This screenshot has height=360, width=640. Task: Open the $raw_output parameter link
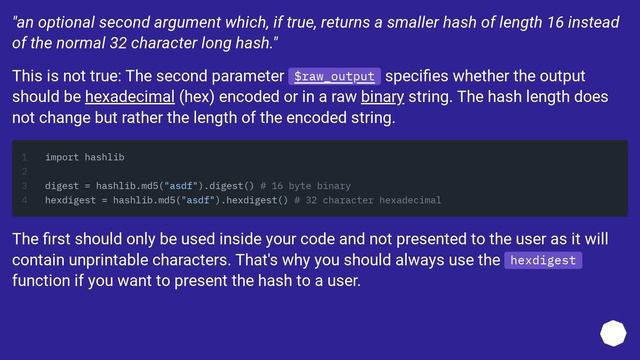click(334, 76)
